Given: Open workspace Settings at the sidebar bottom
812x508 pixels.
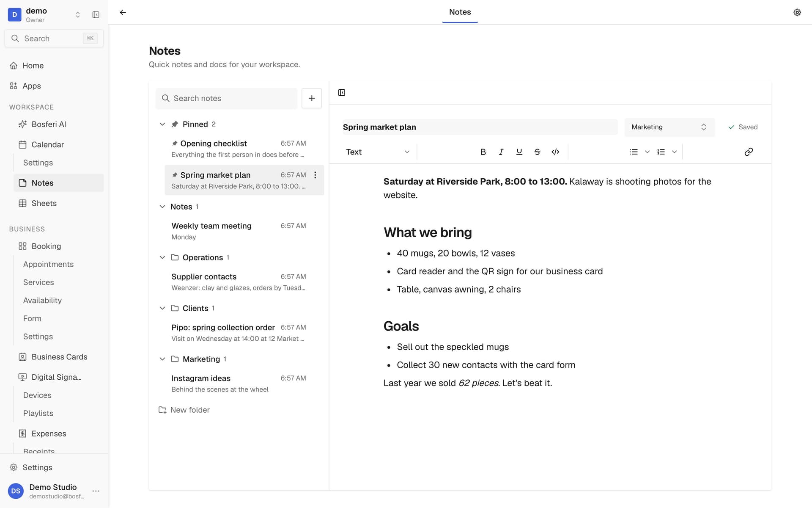Looking at the screenshot, I should click(x=54, y=467).
